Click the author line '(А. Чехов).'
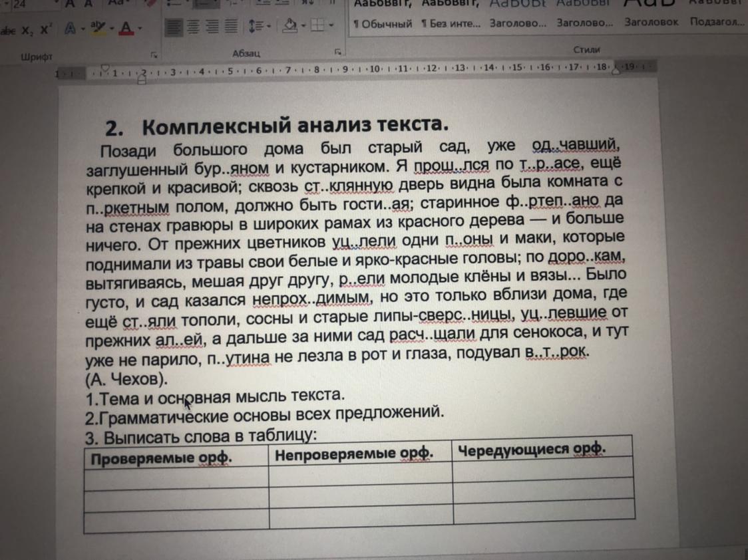 126,379
